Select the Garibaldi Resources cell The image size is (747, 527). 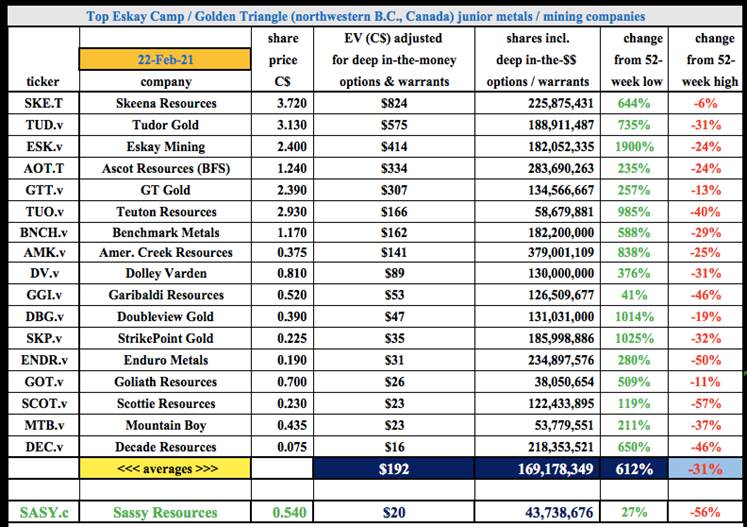pos(165,295)
